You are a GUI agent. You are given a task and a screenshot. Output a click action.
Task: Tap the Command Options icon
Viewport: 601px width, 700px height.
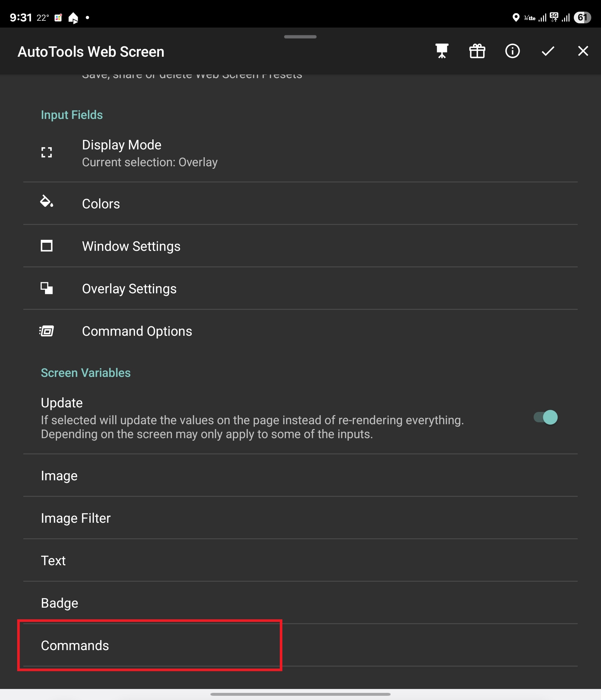point(47,331)
